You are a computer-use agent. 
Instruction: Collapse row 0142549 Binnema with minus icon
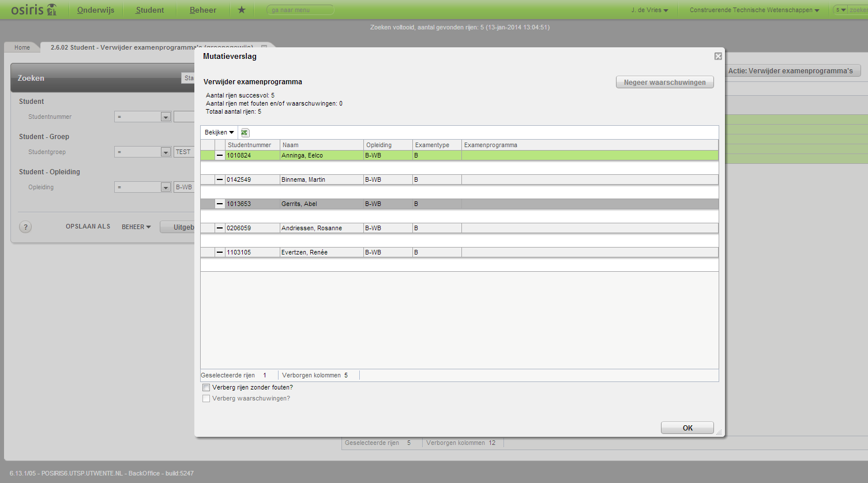click(220, 179)
